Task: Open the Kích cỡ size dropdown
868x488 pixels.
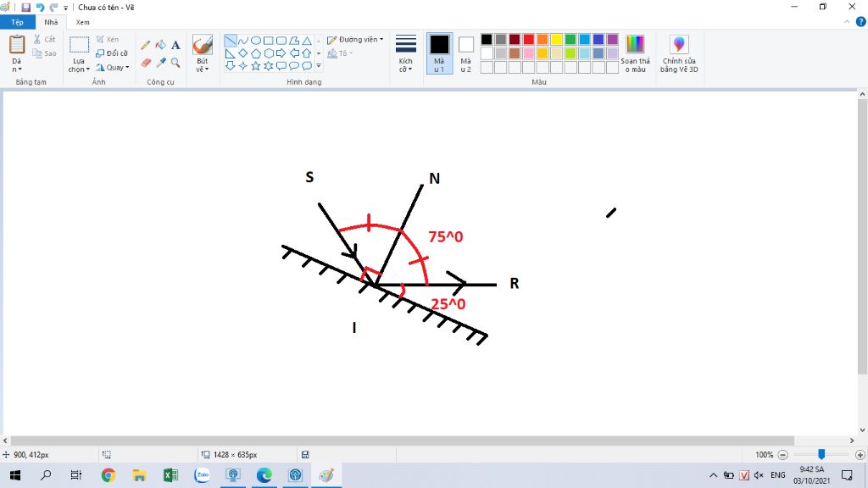Action: (406, 53)
